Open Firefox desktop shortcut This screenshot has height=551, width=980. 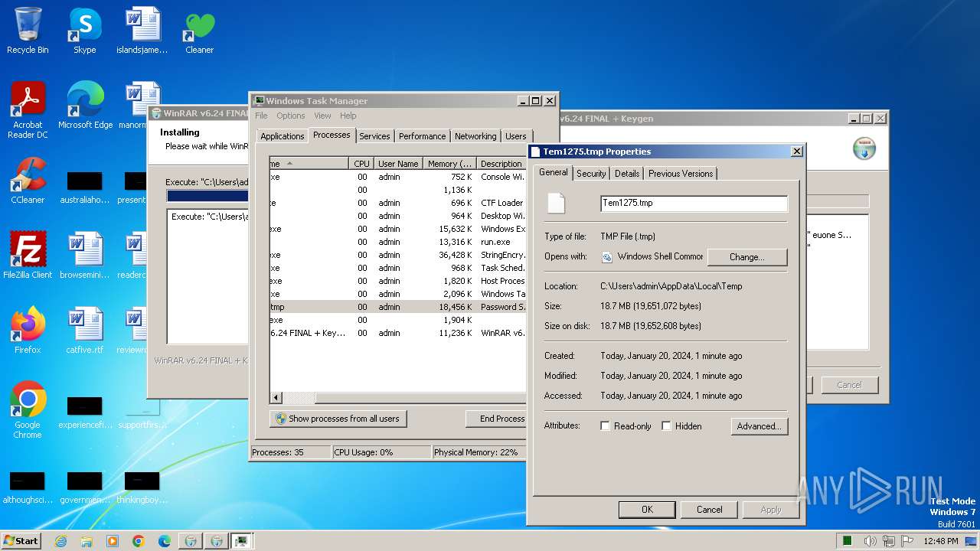tap(28, 331)
